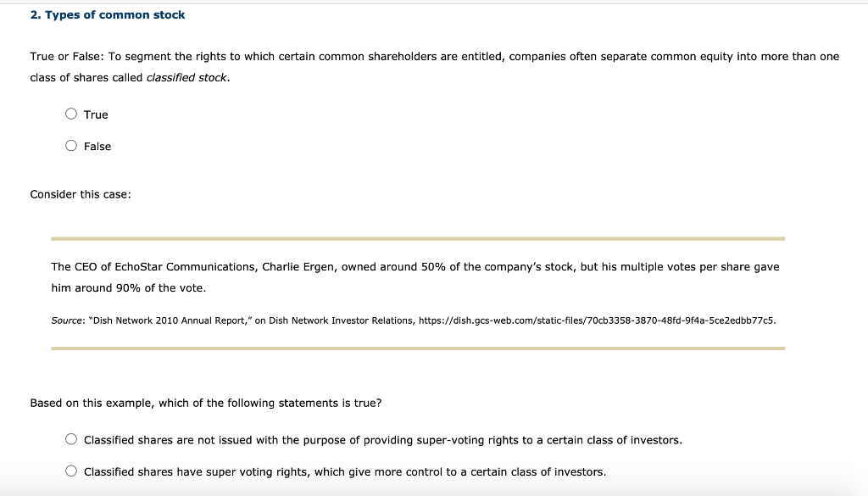The height and width of the screenshot is (496, 868).
Task: Click the "True or False:" prompt text
Action: (x=66, y=57)
